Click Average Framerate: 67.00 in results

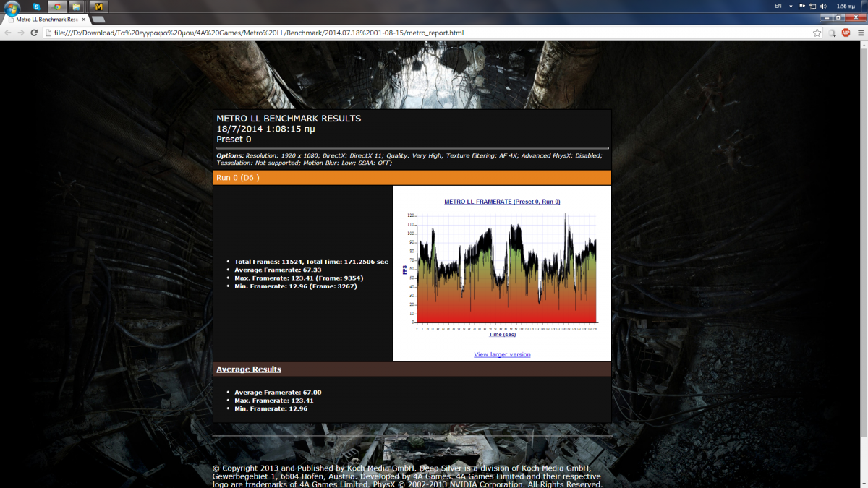coord(278,393)
